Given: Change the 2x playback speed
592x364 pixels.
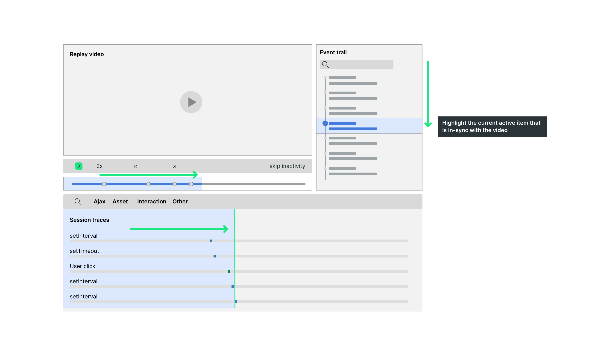Looking at the screenshot, I should (99, 166).
